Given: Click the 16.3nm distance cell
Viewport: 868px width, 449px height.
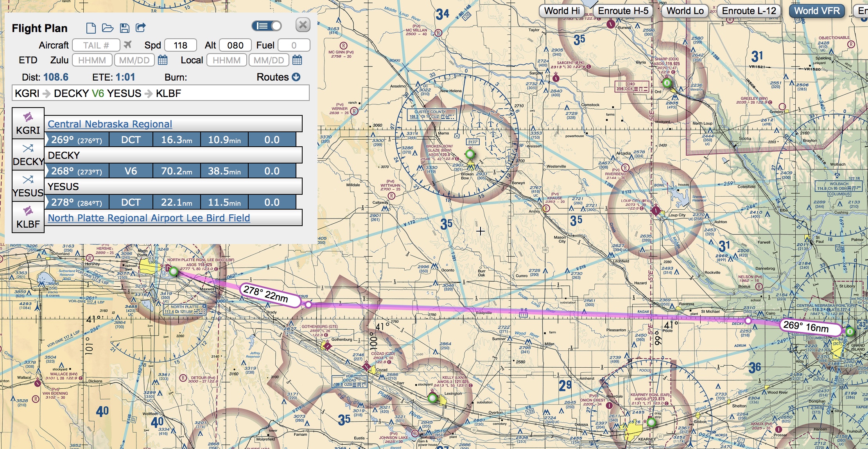Looking at the screenshot, I should 176,140.
